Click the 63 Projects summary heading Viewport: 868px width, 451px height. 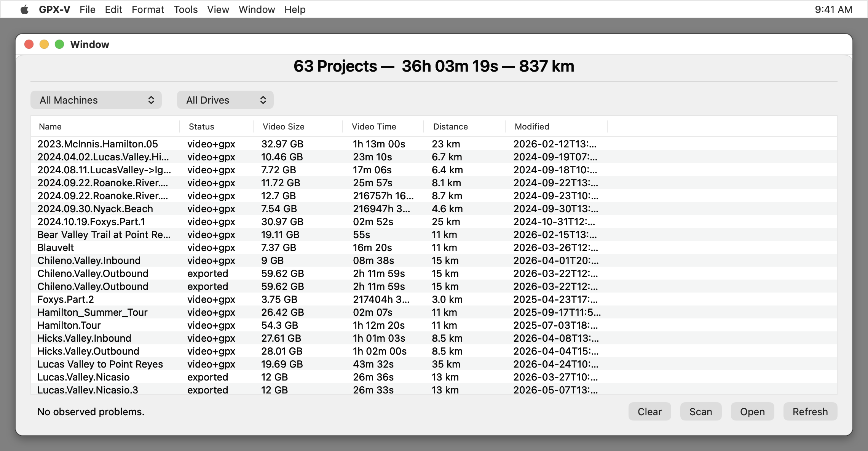point(434,66)
